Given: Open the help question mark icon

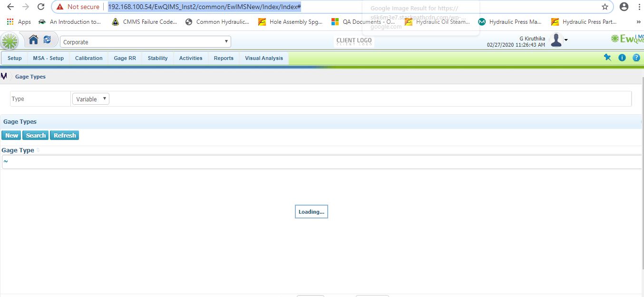Looking at the screenshot, I should [x=636, y=58].
